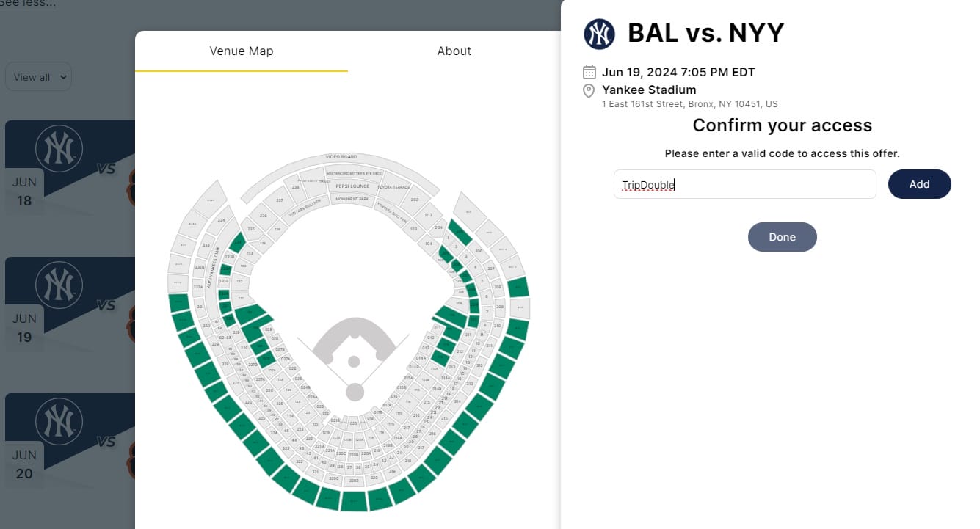Select section 237 on the venue map
Image resolution: width=980 pixels, height=529 pixels.
click(279, 200)
